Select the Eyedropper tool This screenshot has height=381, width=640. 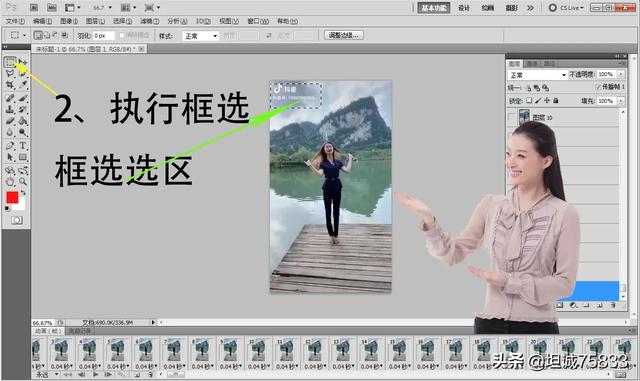[x=23, y=85]
